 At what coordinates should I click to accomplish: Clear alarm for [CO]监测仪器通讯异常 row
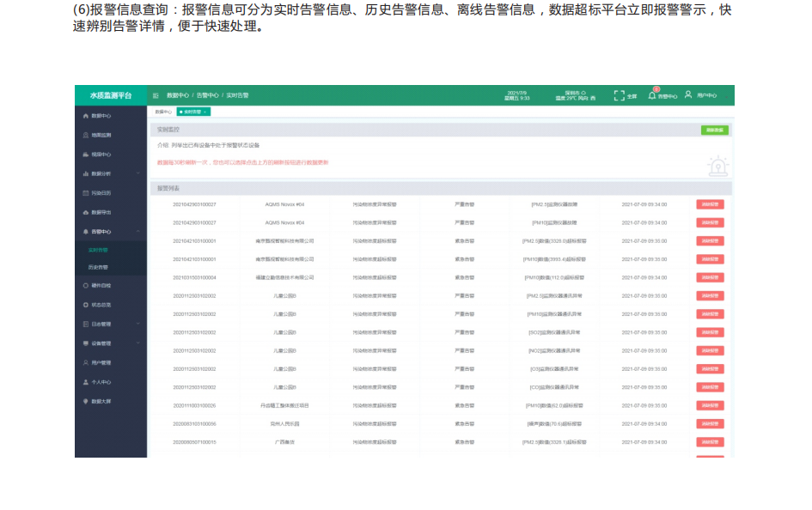pos(710,387)
